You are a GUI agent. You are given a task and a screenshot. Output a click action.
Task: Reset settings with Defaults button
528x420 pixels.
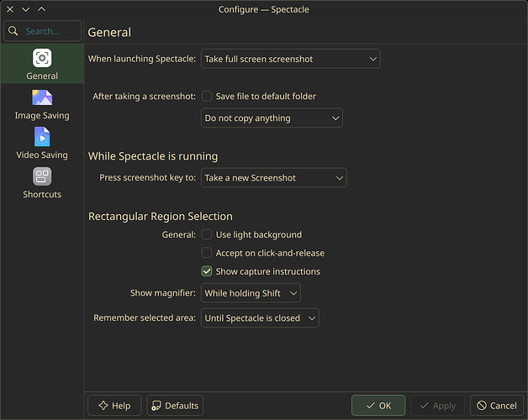pyautogui.click(x=175, y=406)
